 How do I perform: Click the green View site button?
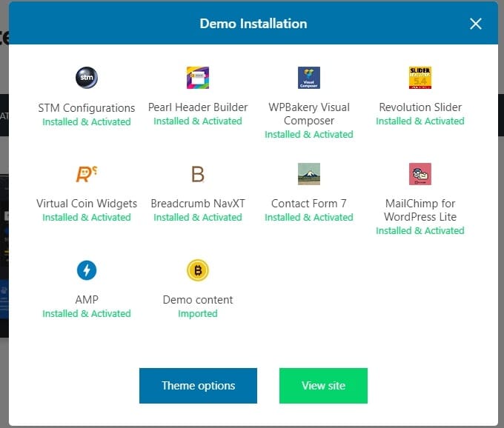point(323,386)
